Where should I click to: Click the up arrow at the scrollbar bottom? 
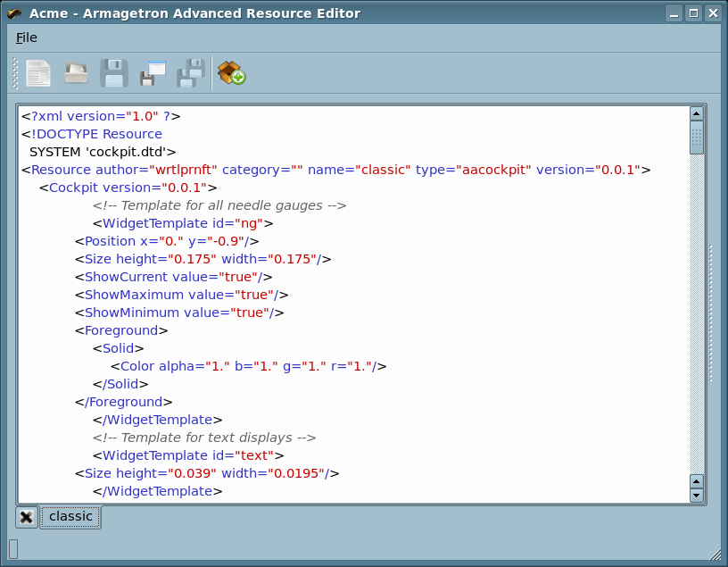point(697,481)
